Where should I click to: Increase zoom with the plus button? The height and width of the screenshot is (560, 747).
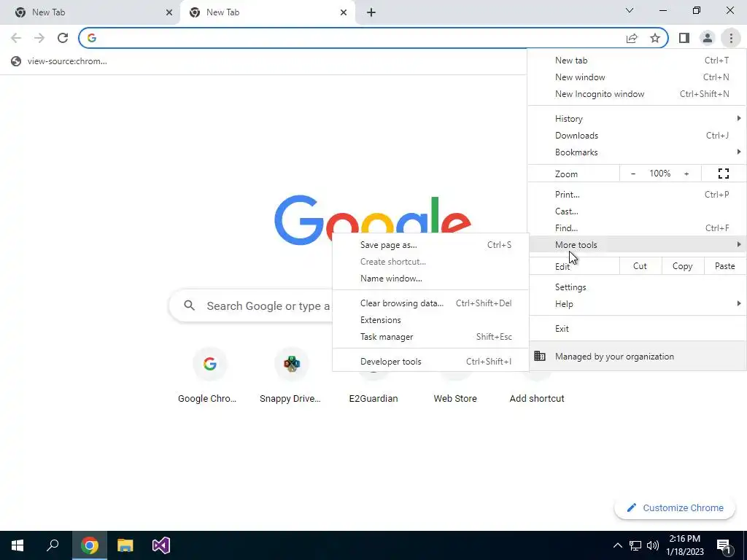pos(686,174)
